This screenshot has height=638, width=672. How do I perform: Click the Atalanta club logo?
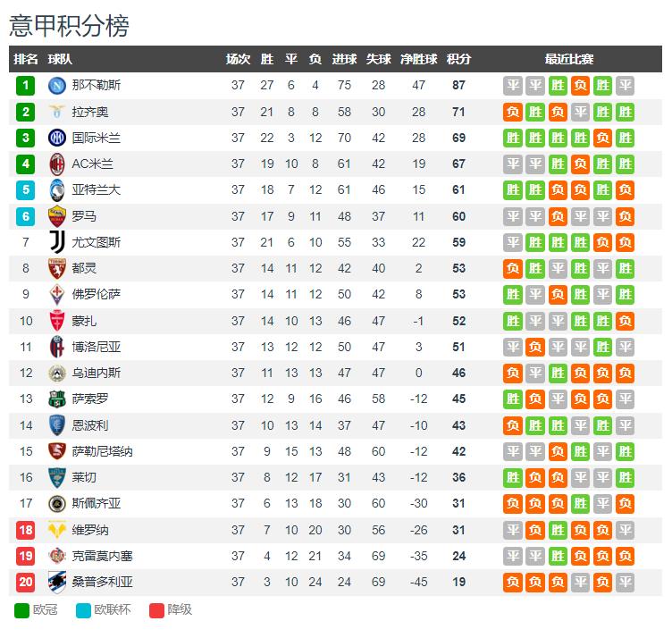click(56, 190)
